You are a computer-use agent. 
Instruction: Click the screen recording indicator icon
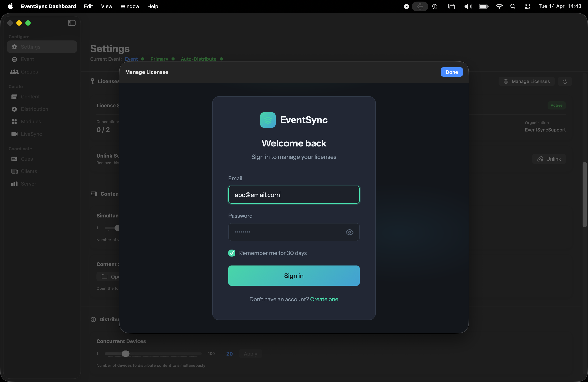pyautogui.click(x=420, y=6)
